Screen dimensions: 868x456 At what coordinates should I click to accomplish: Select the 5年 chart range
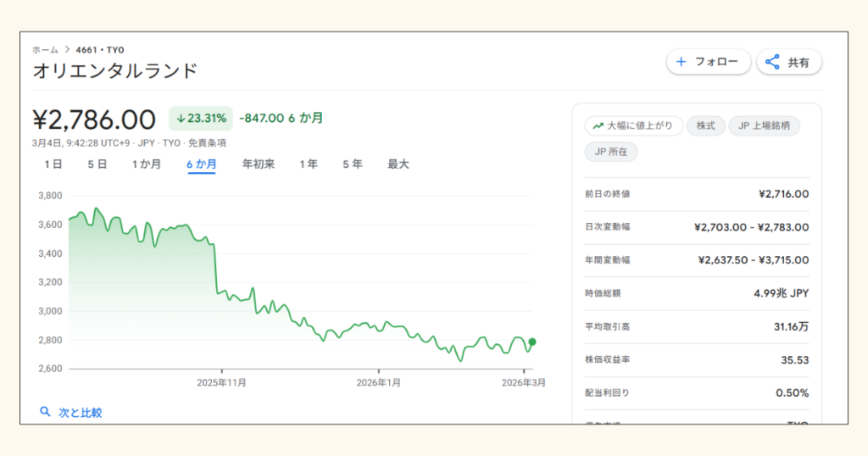click(x=353, y=164)
